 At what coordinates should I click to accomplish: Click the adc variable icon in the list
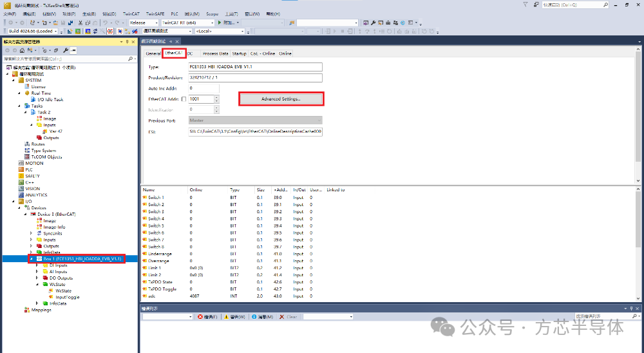click(x=144, y=296)
